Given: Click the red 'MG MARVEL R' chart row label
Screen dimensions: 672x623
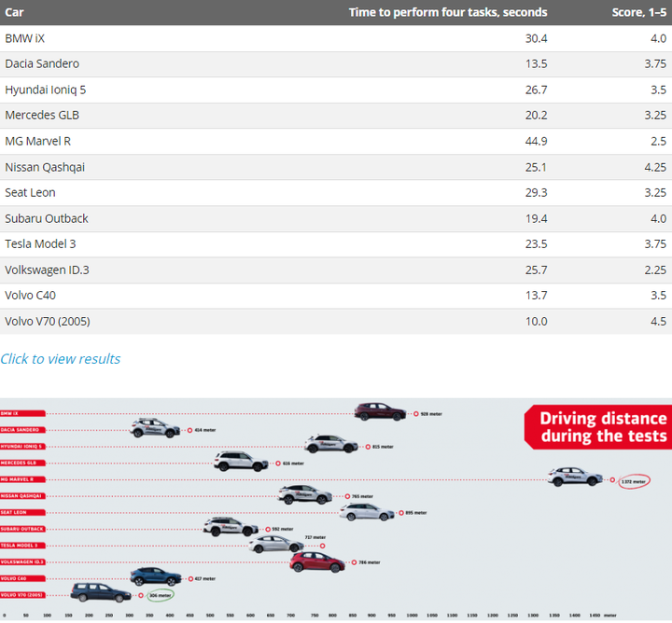Looking at the screenshot, I should pos(22,479).
